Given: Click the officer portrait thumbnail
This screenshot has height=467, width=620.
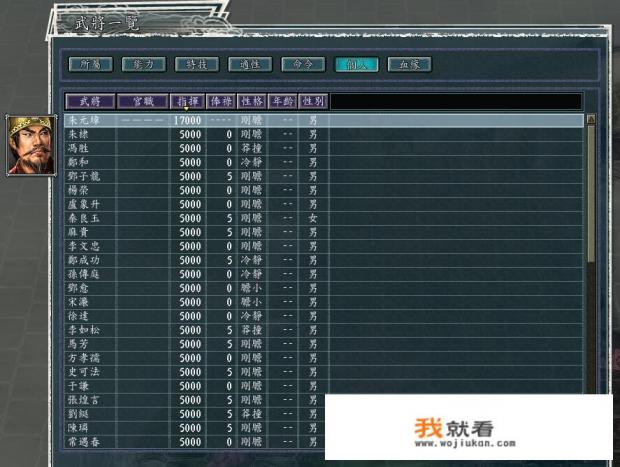Looking at the screenshot, I should tap(31, 145).
